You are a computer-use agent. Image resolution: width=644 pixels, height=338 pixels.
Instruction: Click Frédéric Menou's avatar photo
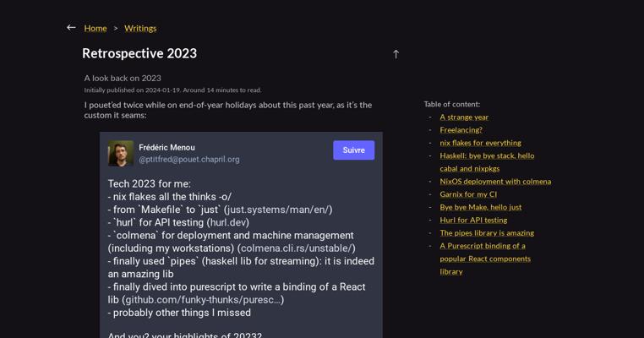click(120, 153)
